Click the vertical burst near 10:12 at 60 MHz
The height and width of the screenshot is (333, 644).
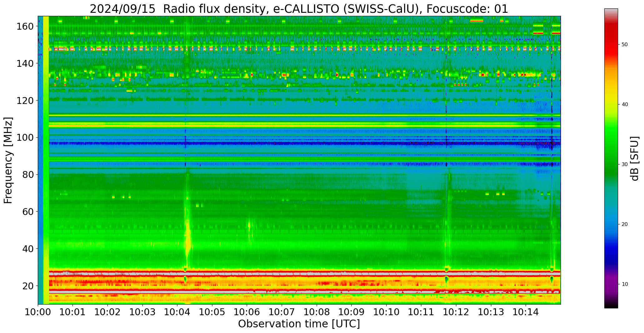448,212
